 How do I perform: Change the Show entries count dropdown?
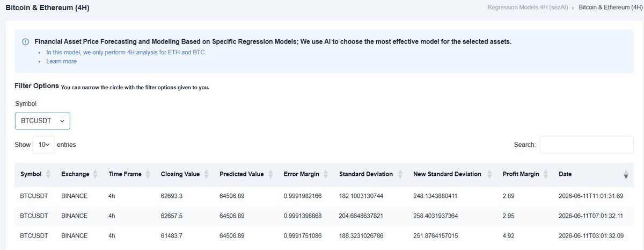coord(43,145)
